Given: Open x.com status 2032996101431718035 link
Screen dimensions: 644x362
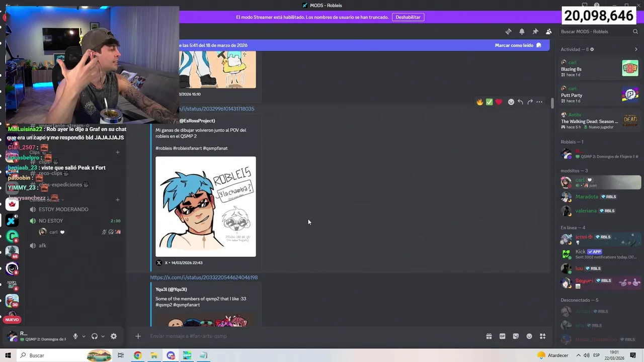Looking at the screenshot, I should tap(216, 109).
